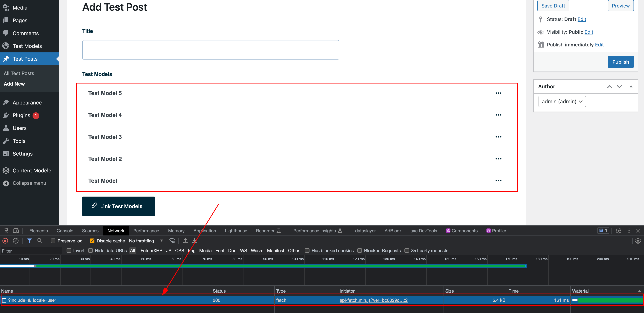Viewport: 644px width, 313px height.
Task: Collapse the Author panel
Action: tap(631, 86)
